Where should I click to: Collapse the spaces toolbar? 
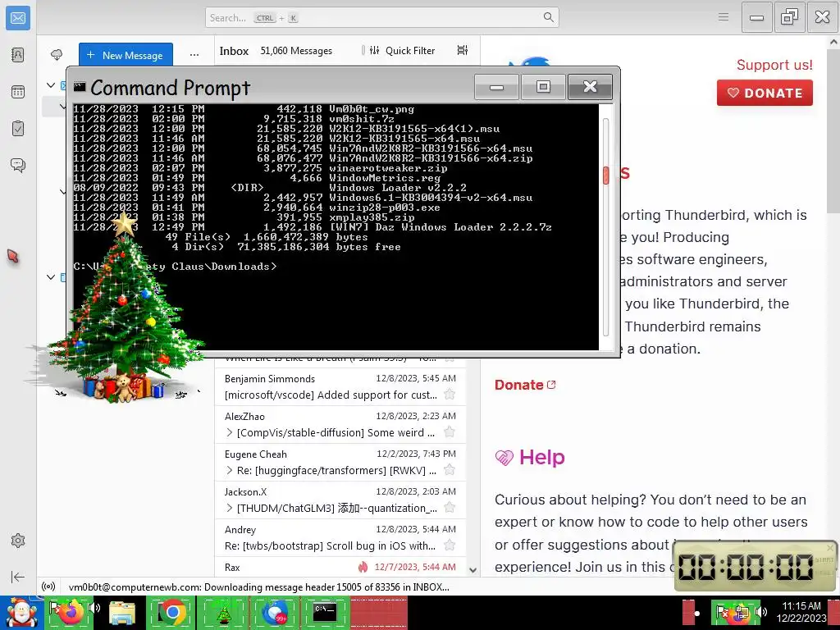[18, 577]
